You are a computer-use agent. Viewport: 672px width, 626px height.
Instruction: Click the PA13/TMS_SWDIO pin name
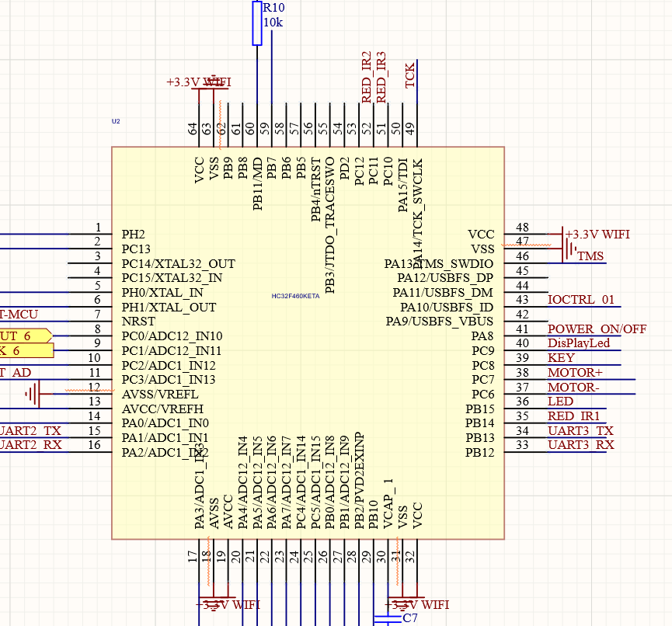[439, 263]
